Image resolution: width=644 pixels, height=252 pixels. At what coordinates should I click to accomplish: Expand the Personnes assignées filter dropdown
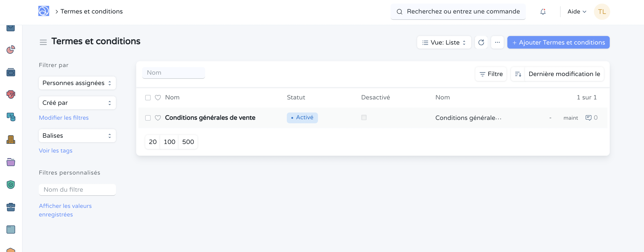pos(77,83)
